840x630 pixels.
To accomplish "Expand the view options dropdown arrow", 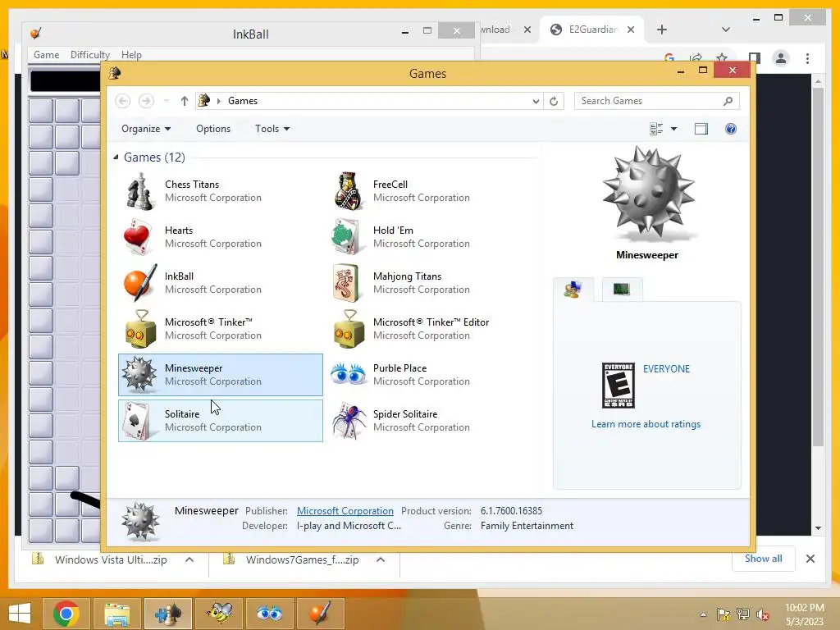I will point(674,129).
